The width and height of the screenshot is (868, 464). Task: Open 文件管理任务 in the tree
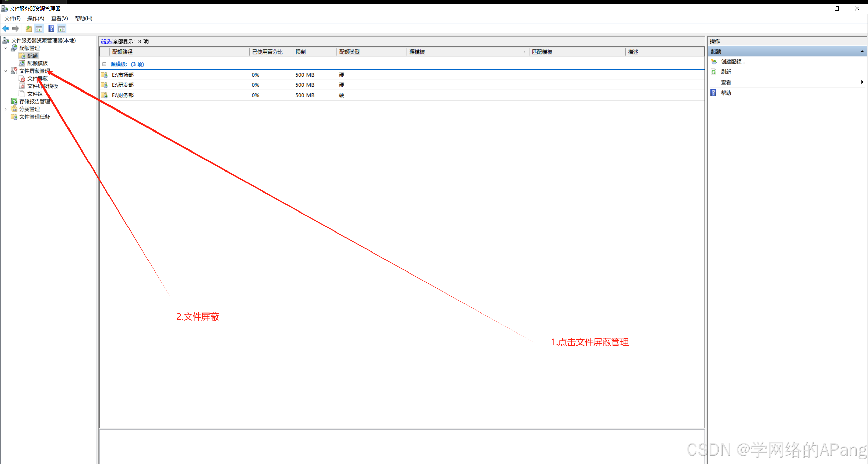click(34, 117)
